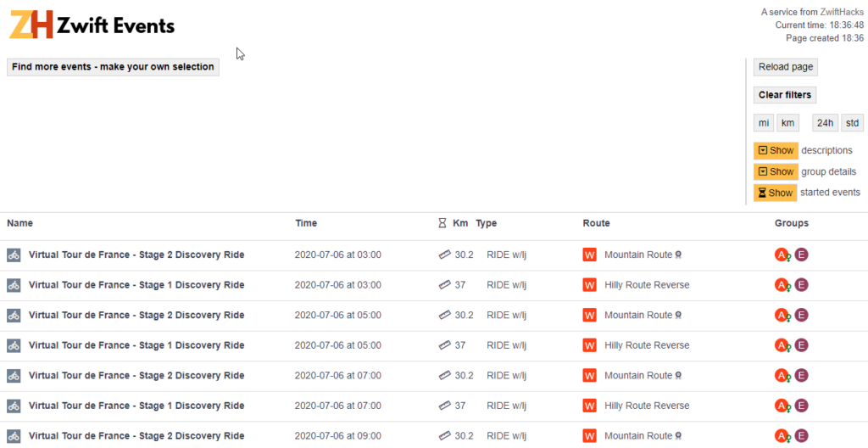Viewport: 868px width, 448px height.
Task: Switch distance units to km
Action: 787,123
